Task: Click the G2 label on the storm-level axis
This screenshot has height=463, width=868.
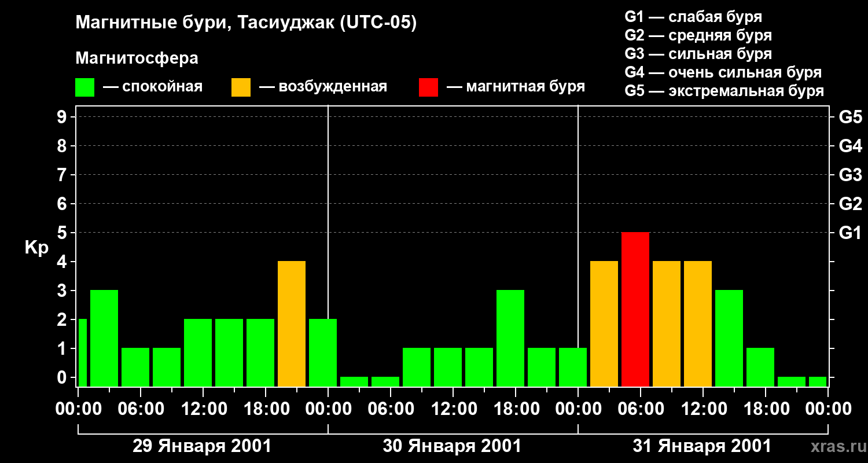Action: pos(850,204)
